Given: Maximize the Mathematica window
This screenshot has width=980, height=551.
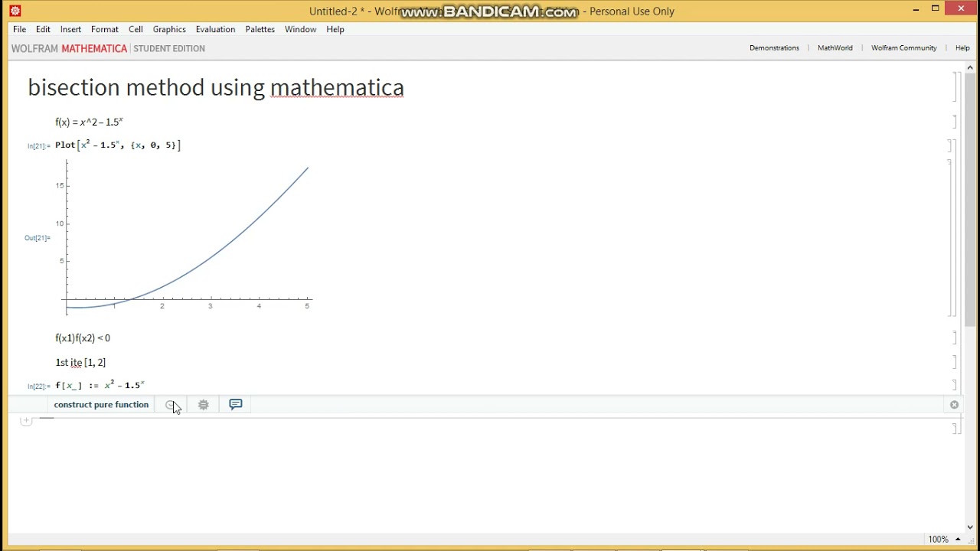Looking at the screenshot, I should (935, 9).
